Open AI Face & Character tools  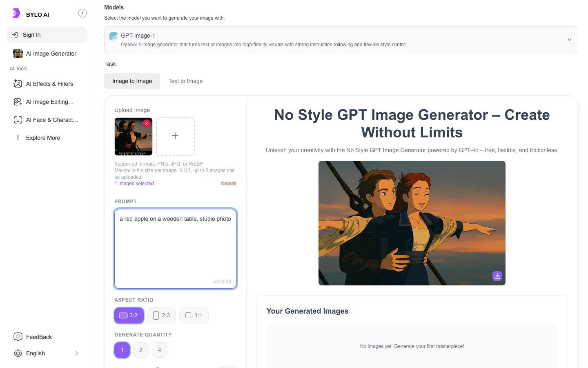(x=47, y=120)
